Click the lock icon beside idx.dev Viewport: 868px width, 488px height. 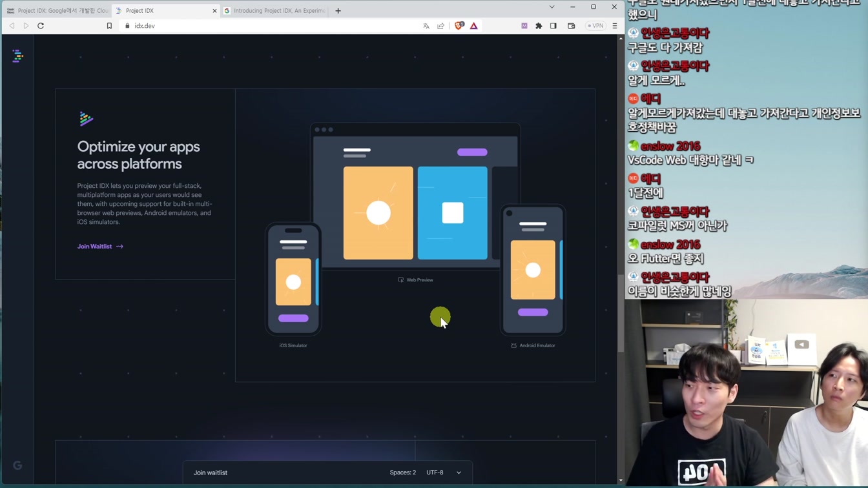(127, 26)
